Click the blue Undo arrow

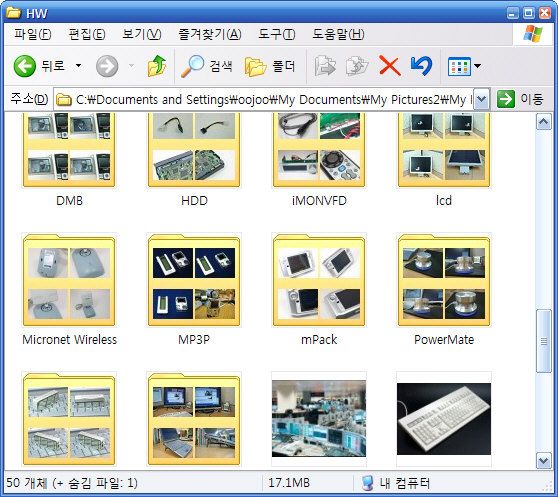[x=421, y=66]
